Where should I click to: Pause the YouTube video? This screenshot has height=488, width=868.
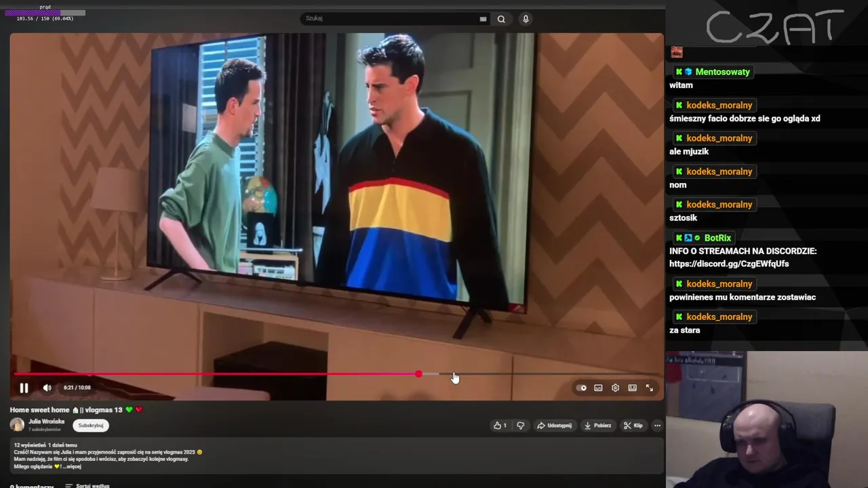24,388
